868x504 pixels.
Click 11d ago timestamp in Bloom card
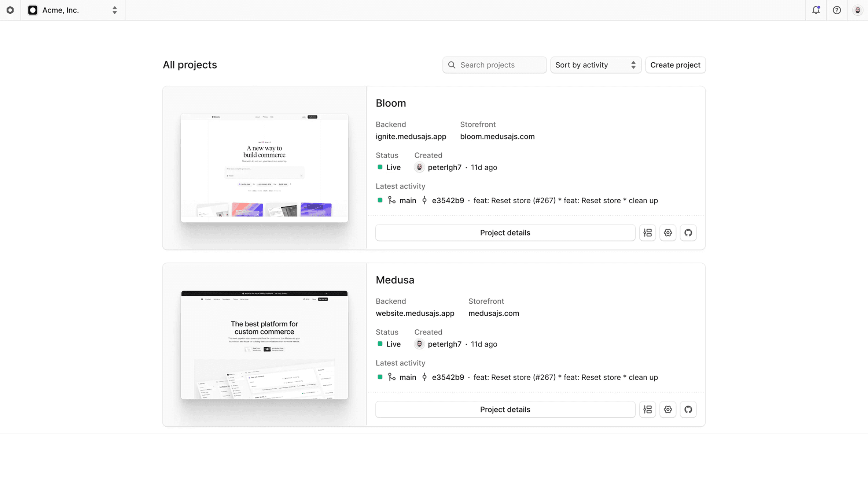484,168
